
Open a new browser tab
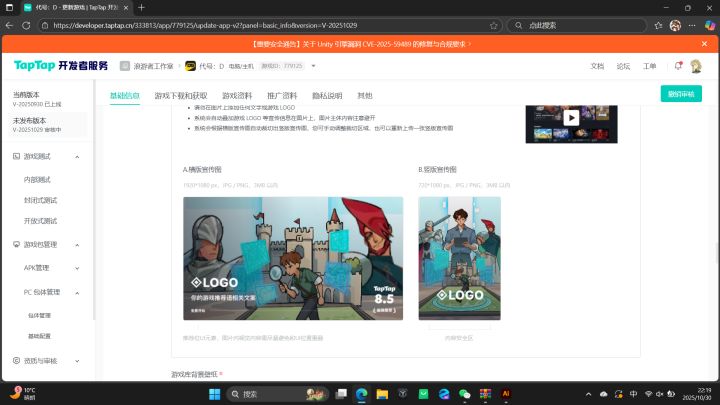141,7
